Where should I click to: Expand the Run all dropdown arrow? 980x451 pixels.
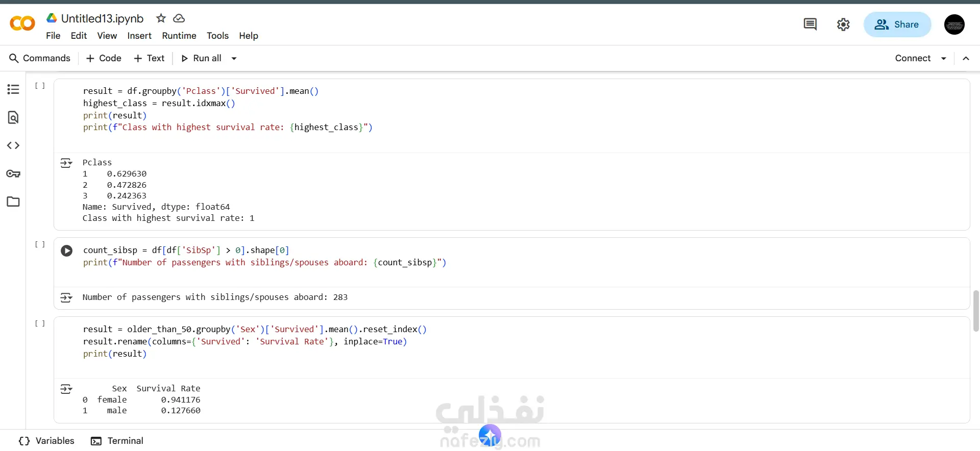234,58
